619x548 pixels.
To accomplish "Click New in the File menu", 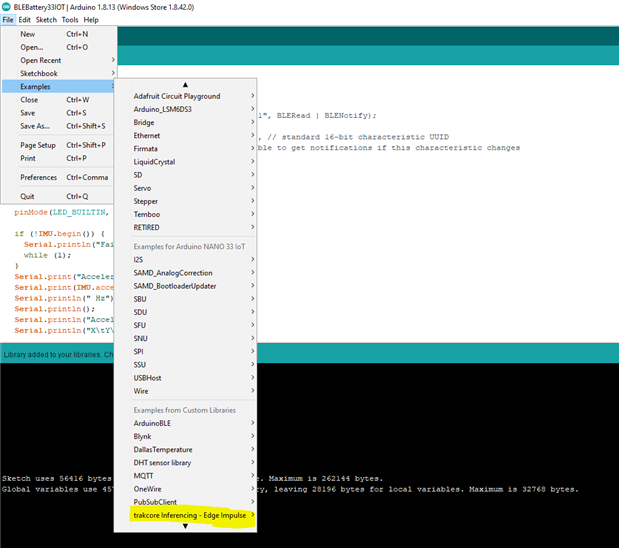I will (x=28, y=34).
